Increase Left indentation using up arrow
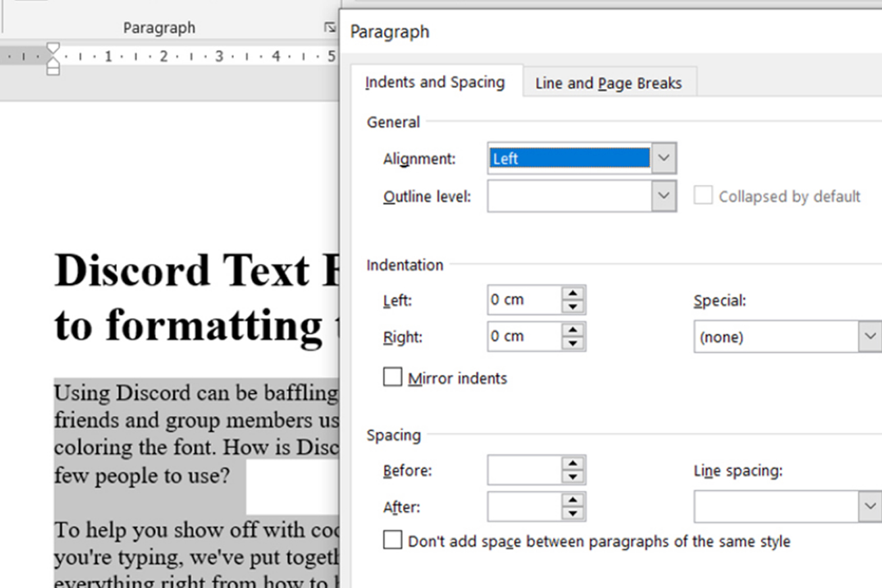The image size is (882, 588). click(x=572, y=293)
